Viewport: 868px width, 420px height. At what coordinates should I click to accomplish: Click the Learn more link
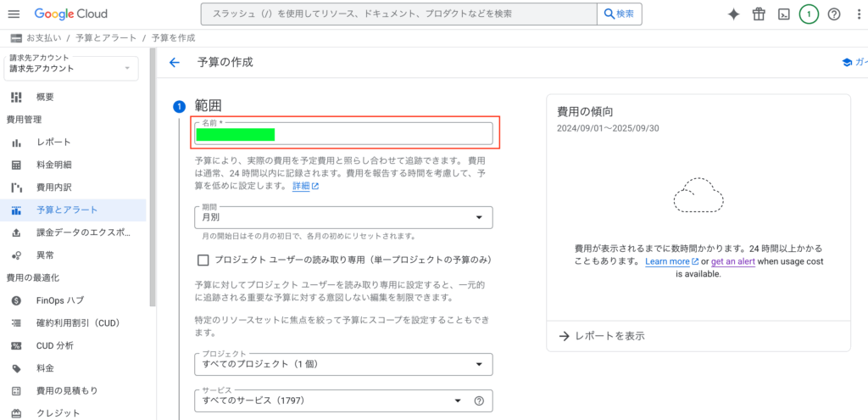click(x=671, y=261)
